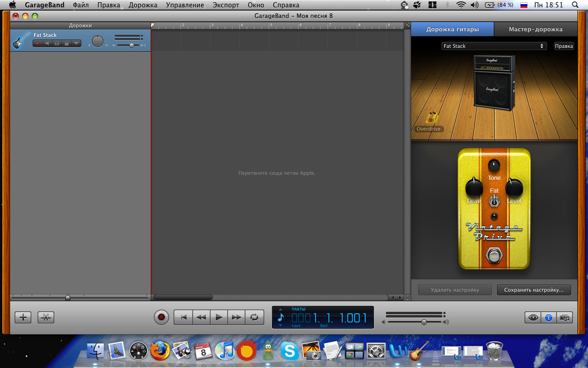588x368 pixels.
Task: Show track automation with down arrow
Action: point(76,43)
